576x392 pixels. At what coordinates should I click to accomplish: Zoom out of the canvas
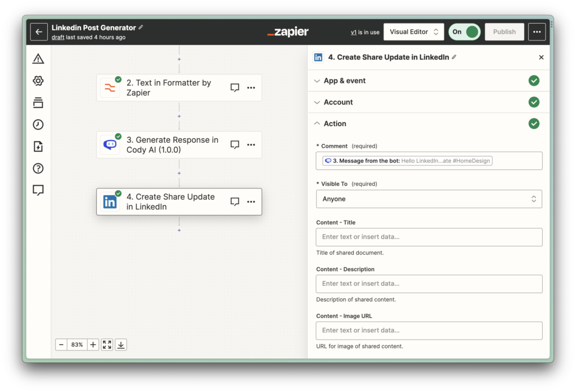61,345
